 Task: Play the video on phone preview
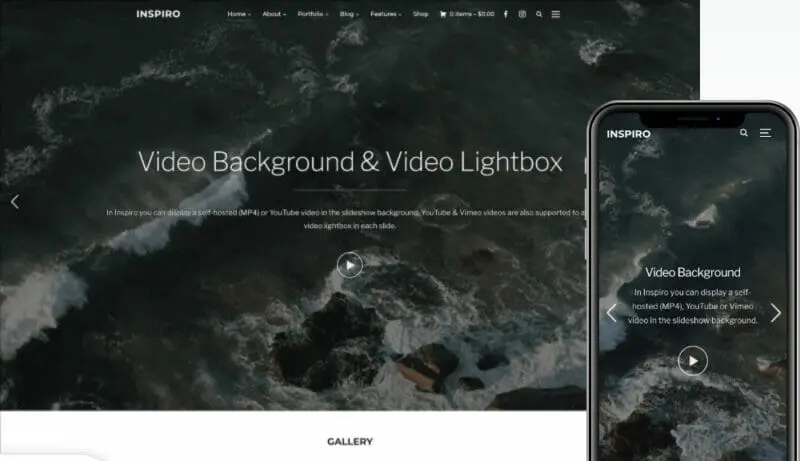click(x=692, y=360)
